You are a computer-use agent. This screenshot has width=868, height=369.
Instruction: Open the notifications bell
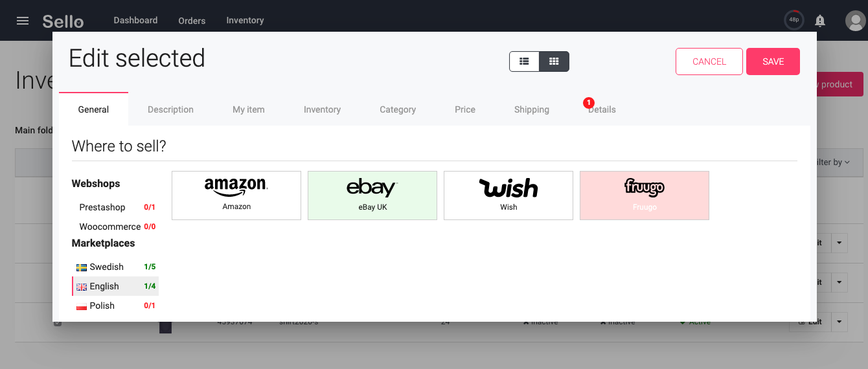(x=820, y=21)
